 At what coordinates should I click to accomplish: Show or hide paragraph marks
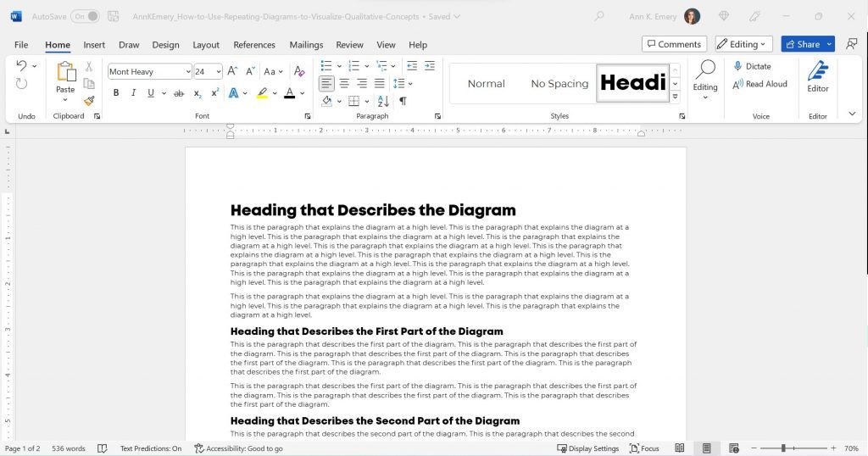point(403,101)
